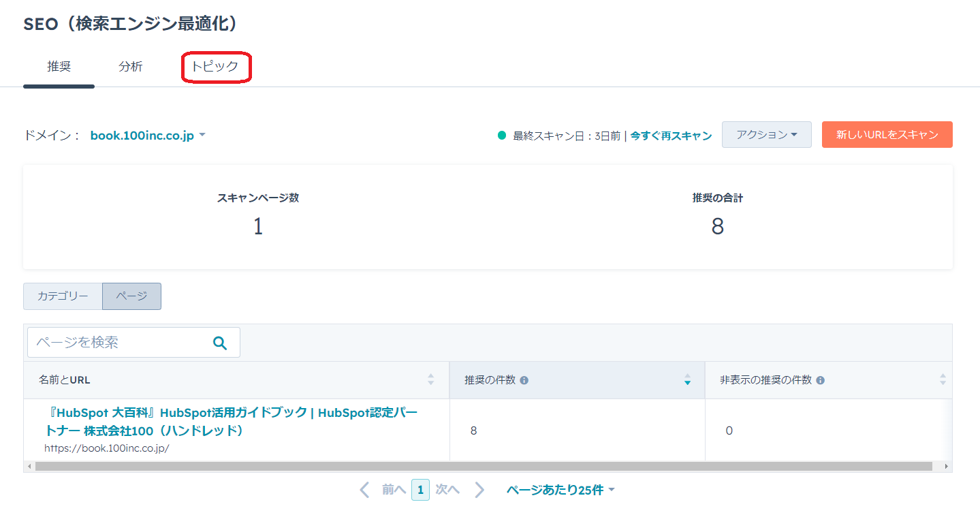Click the 今すぐ再スキャン link

click(671, 136)
